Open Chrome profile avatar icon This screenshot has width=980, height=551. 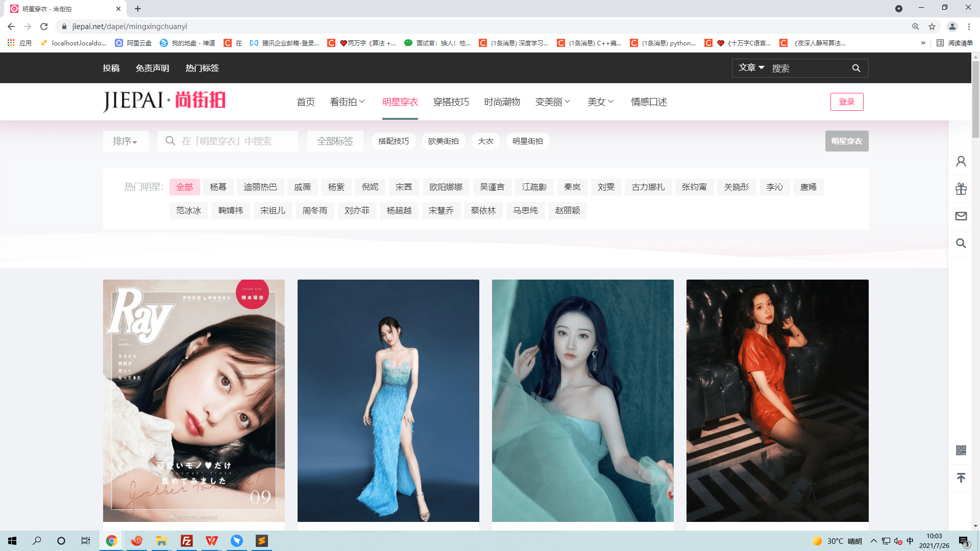[x=952, y=27]
